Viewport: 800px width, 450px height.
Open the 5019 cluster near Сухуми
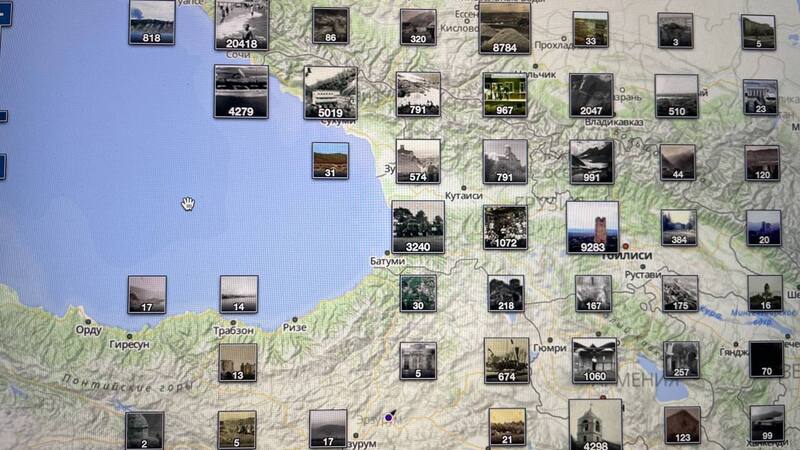point(331,93)
